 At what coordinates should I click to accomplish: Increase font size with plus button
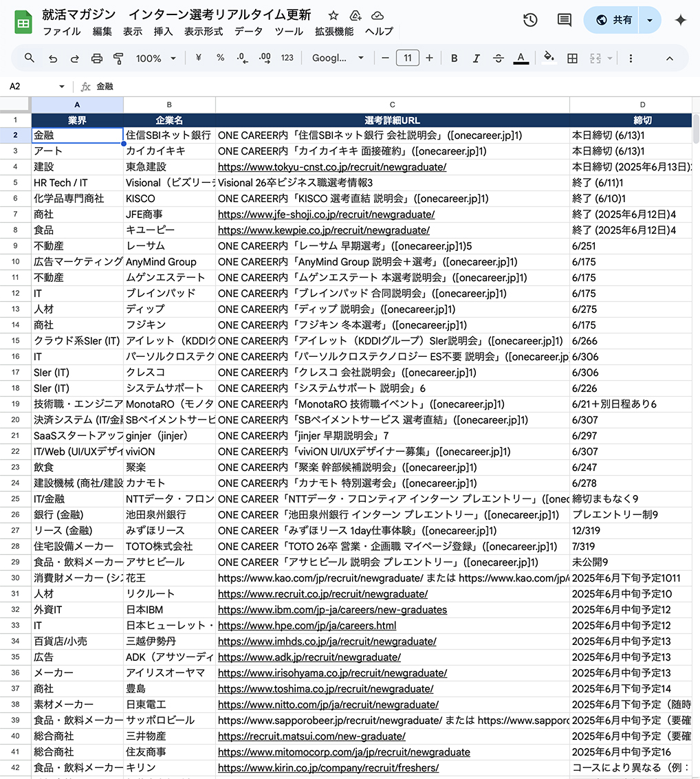click(x=429, y=58)
